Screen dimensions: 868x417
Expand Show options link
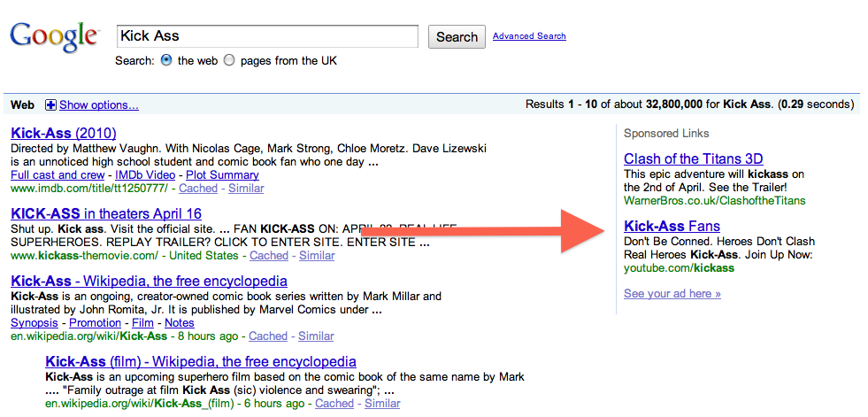pos(99,104)
